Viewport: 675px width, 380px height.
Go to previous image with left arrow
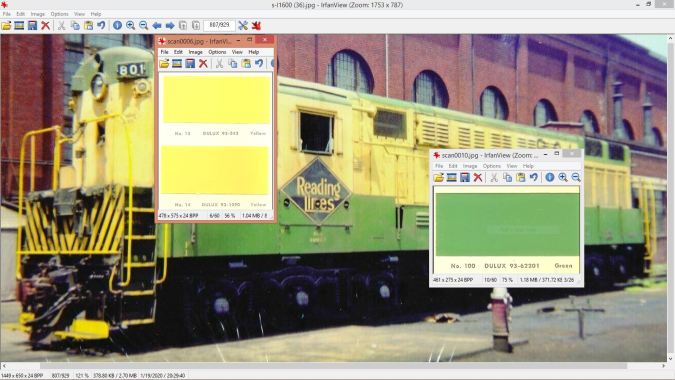click(x=157, y=26)
